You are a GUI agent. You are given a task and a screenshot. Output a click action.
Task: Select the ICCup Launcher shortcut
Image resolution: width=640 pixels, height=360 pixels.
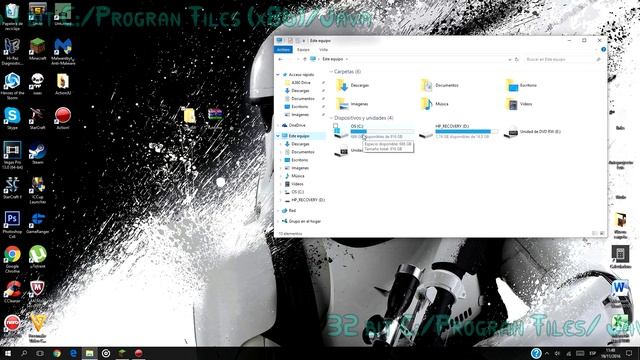[38, 190]
